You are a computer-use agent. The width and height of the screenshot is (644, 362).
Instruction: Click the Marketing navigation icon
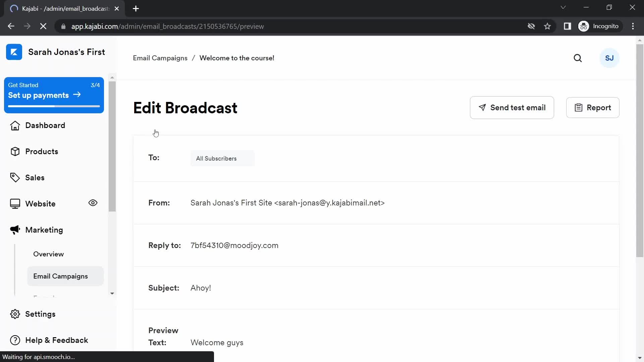[x=15, y=230]
